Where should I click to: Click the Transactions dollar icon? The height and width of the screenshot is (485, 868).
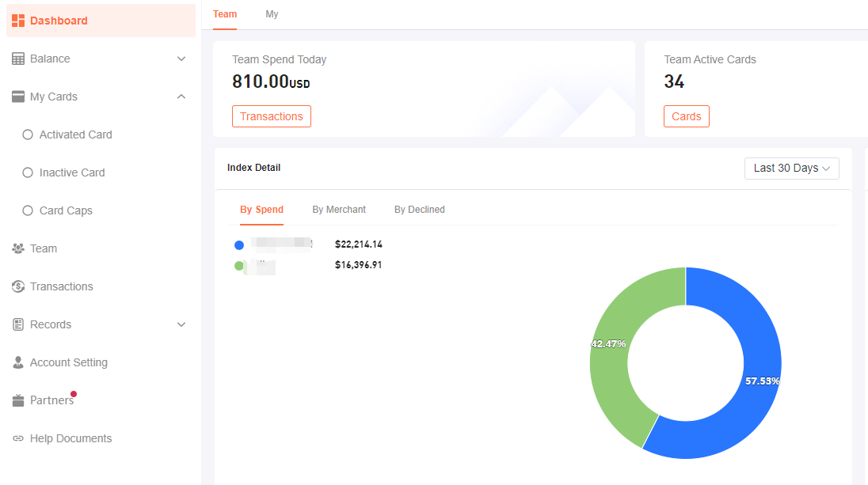pyautogui.click(x=18, y=286)
